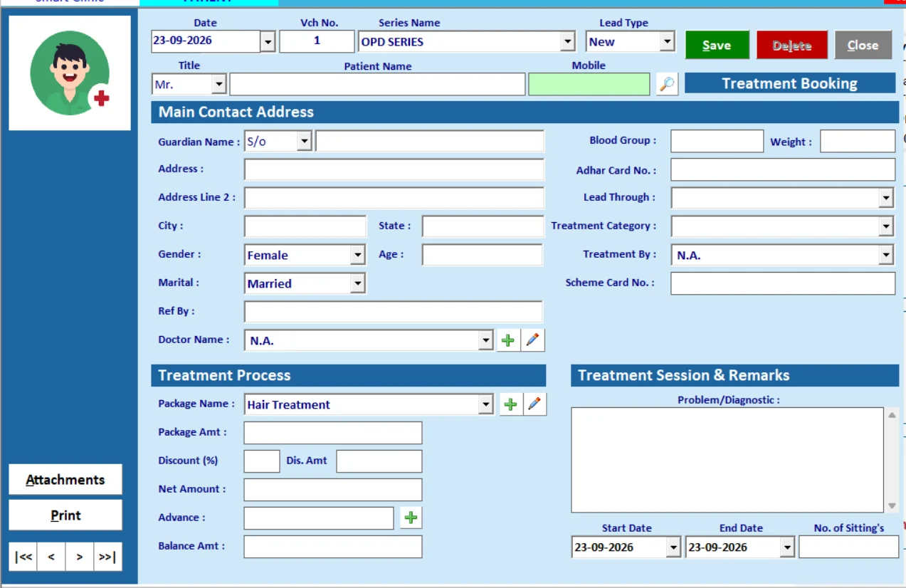The image size is (906, 588).
Task: Click the Vch No. field
Action: [317, 41]
